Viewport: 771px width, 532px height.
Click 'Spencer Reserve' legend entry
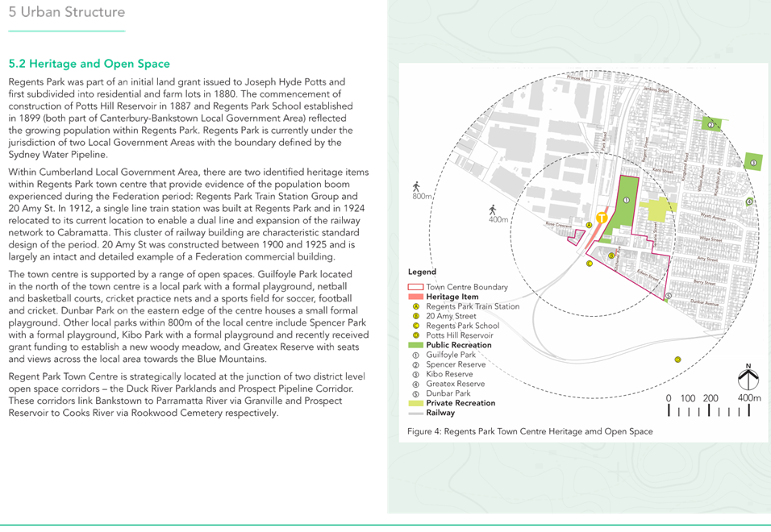pyautogui.click(x=456, y=364)
